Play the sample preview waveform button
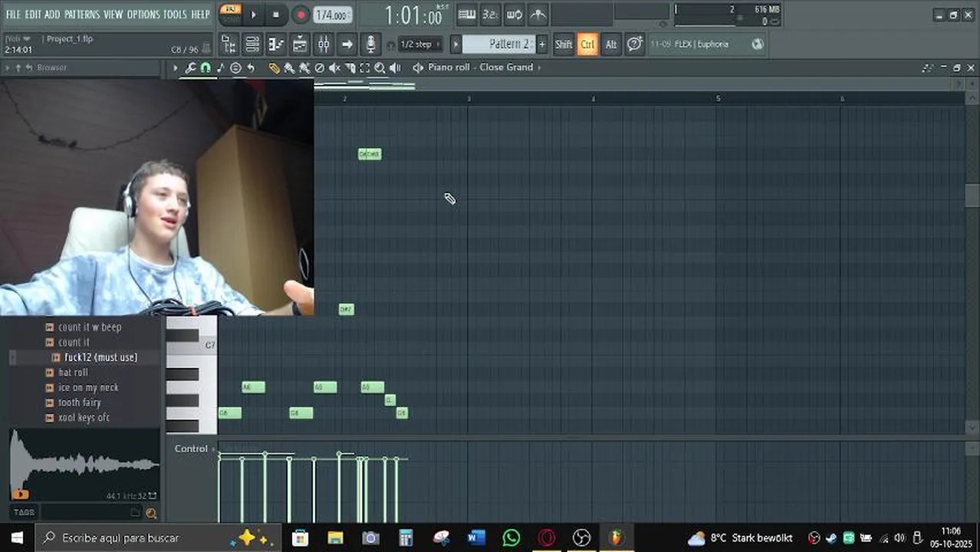Image resolution: width=980 pixels, height=552 pixels. [20, 495]
